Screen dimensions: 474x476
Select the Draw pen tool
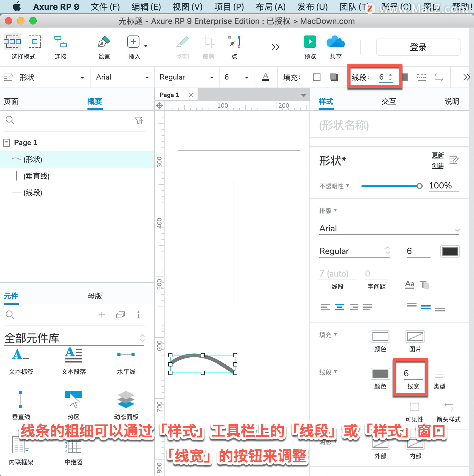104,42
